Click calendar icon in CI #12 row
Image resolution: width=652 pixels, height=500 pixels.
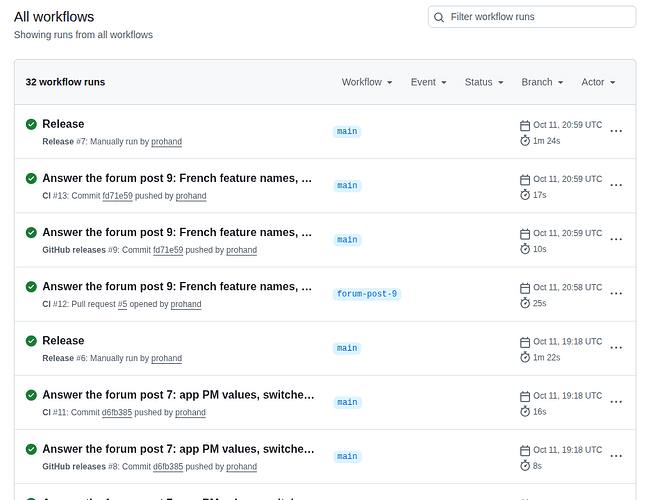[525, 288]
